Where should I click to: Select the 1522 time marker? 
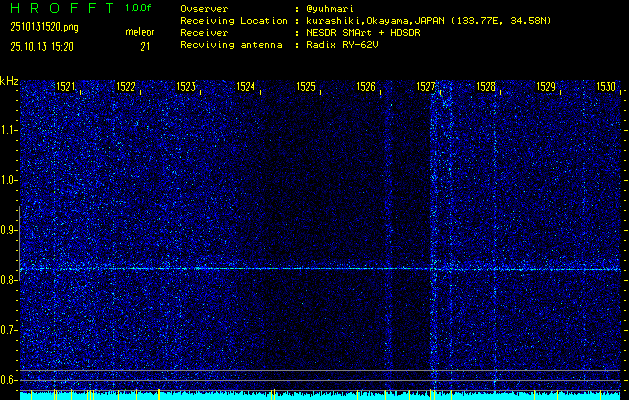(126, 86)
